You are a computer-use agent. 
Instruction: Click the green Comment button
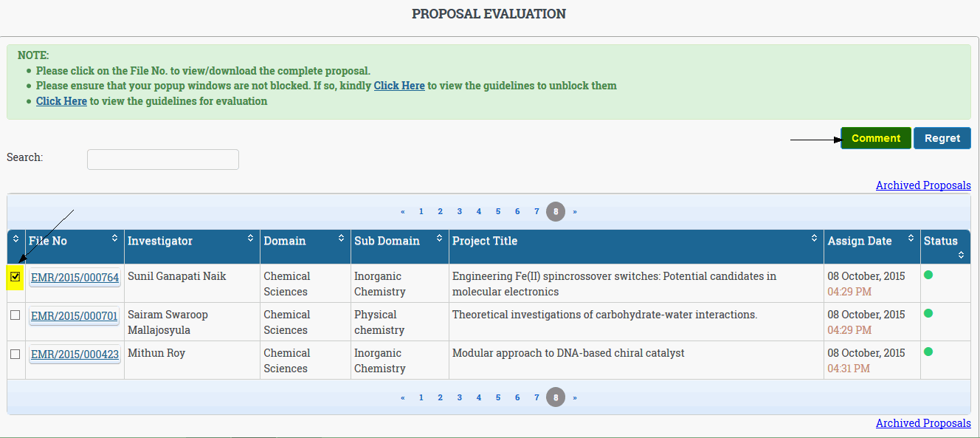point(876,138)
